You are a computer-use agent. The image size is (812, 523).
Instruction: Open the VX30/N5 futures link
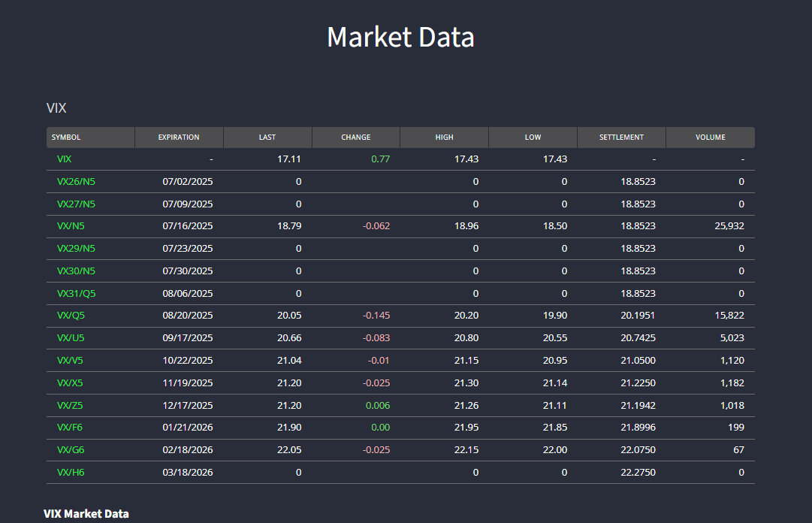(x=76, y=271)
